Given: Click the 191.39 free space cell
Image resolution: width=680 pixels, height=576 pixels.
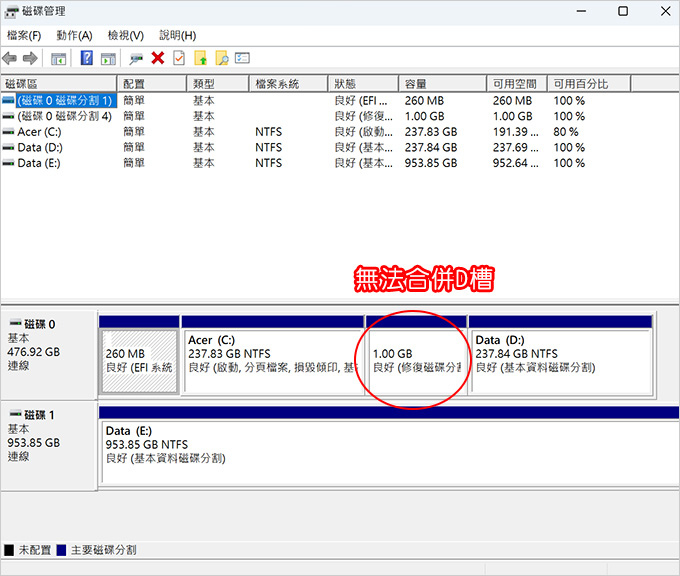Looking at the screenshot, I should (516, 132).
